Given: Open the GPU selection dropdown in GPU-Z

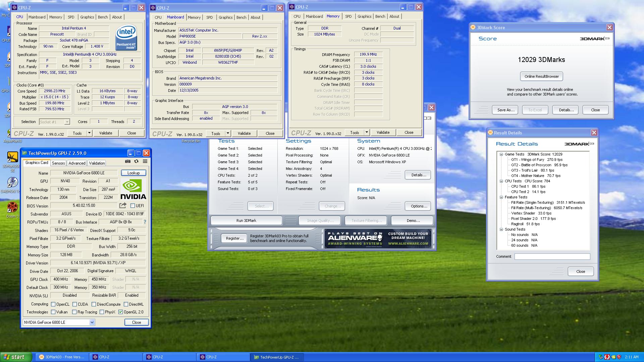Looking at the screenshot, I should click(x=92, y=322).
